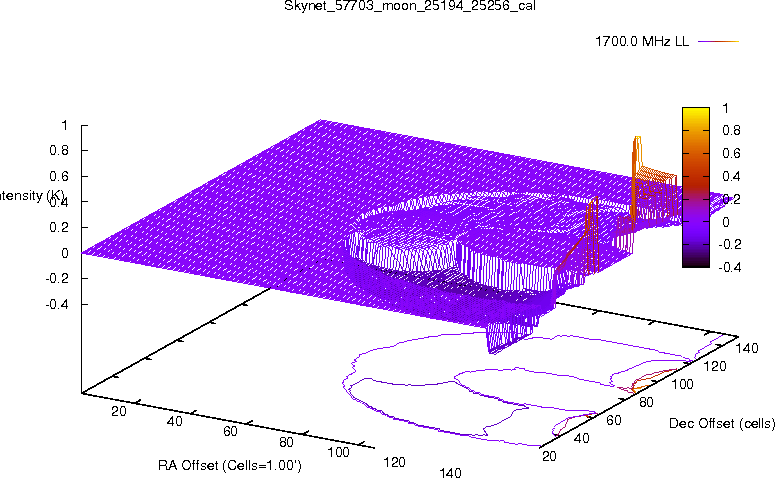Click the plot title Skynet_57703_moon_25194_25256_cal
The image size is (775, 478).
pyautogui.click(x=410, y=6)
